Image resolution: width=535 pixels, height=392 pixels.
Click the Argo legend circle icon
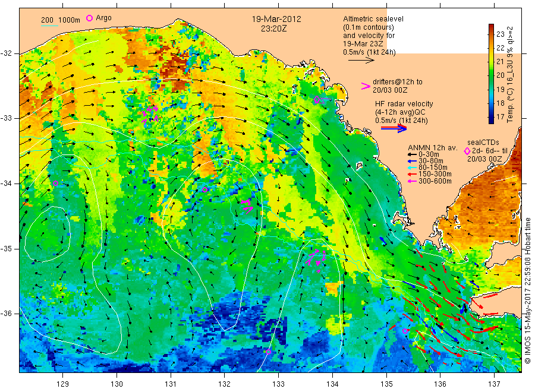click(x=89, y=18)
